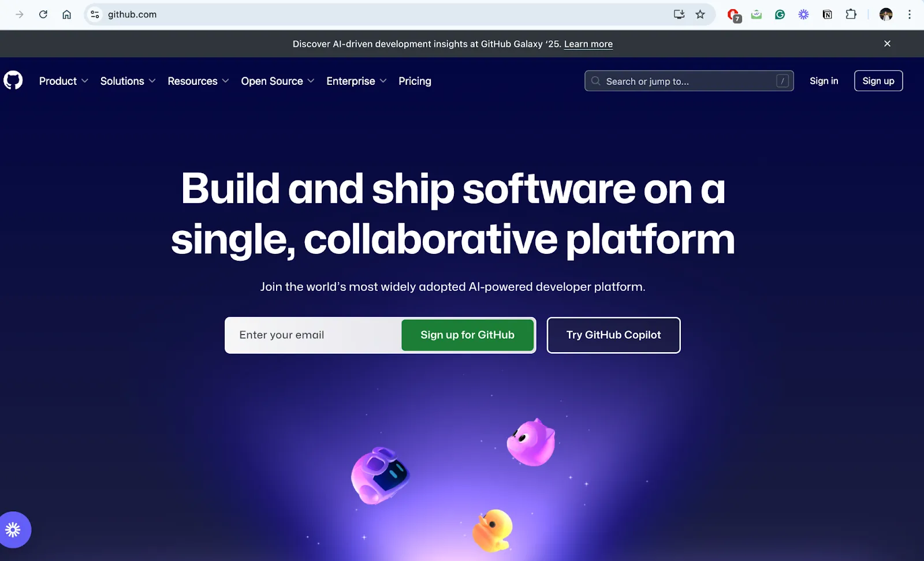Open the Learn more banner link
The image size is (924, 561).
(x=588, y=44)
